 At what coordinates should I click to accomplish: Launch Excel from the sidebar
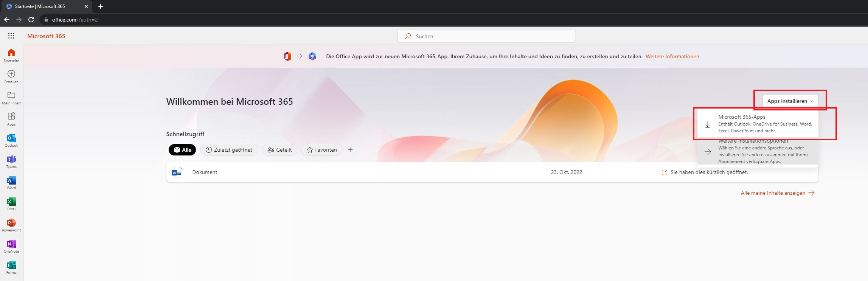click(11, 203)
